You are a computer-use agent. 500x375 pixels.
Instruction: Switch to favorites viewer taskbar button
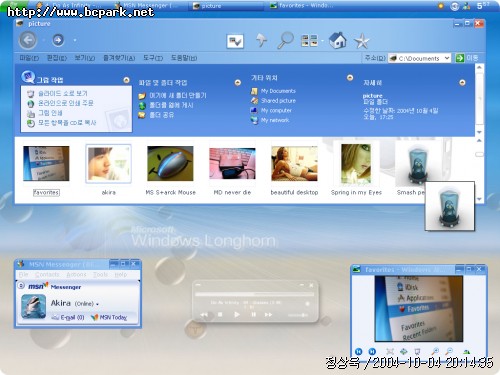pyautogui.click(x=302, y=5)
